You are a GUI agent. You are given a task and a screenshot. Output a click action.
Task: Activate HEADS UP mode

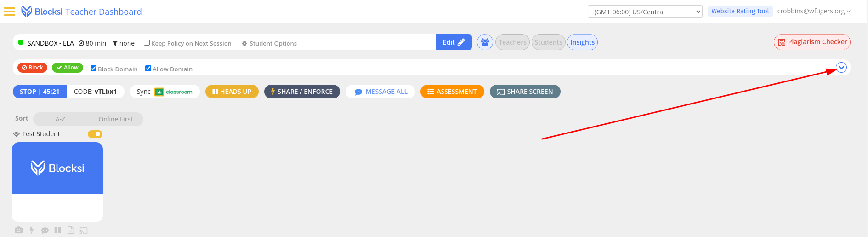coord(232,92)
